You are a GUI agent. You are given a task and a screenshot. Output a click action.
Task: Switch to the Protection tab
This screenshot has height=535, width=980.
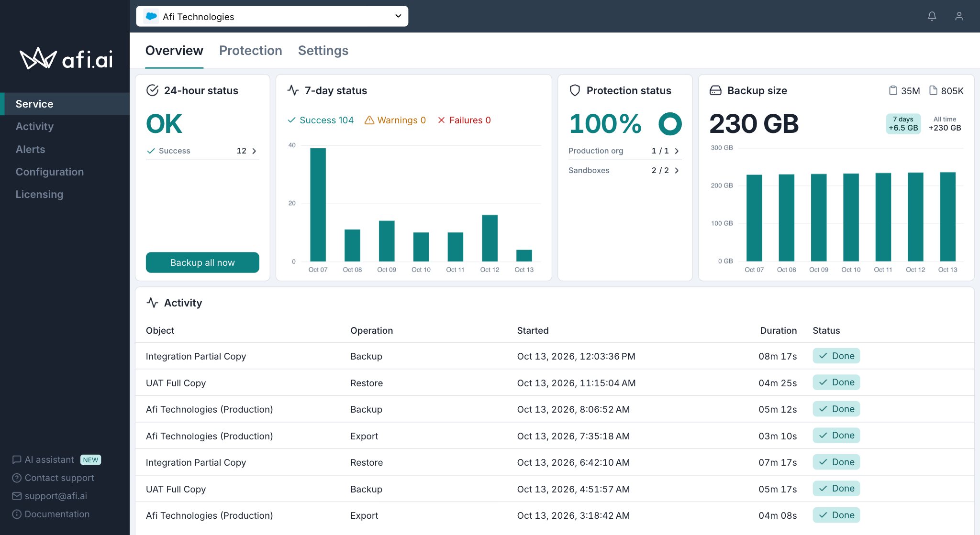(251, 51)
